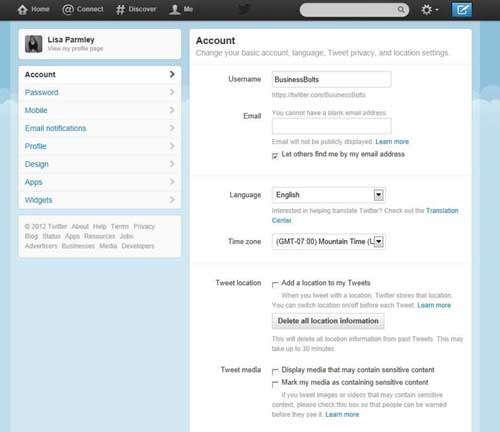Image resolution: width=500 pixels, height=432 pixels.
Task: Enable Add a location to my Tweets
Action: pyautogui.click(x=275, y=284)
